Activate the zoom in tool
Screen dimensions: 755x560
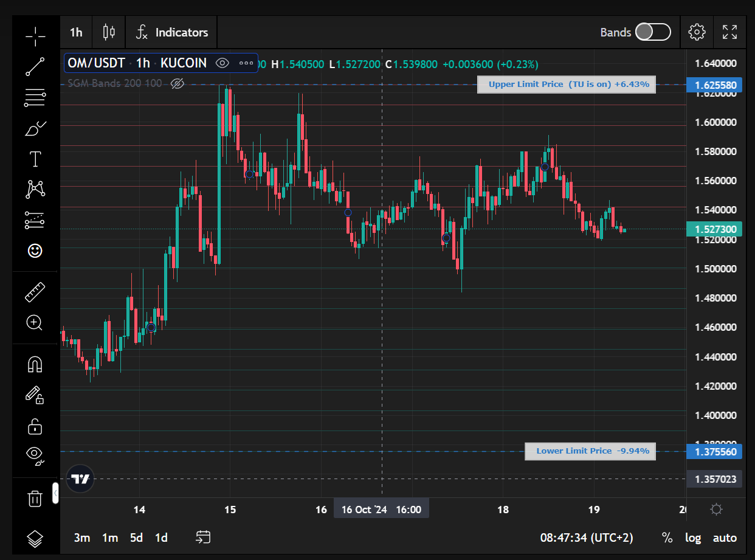35,323
